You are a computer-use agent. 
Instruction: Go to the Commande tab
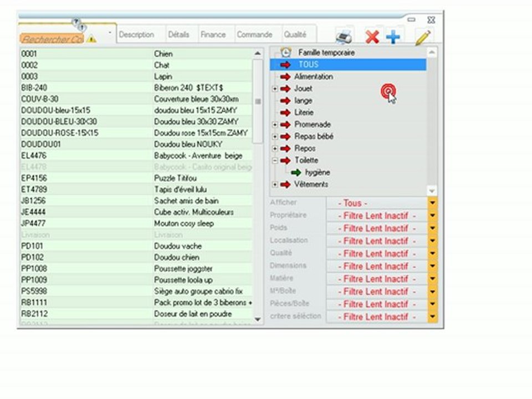click(x=254, y=34)
